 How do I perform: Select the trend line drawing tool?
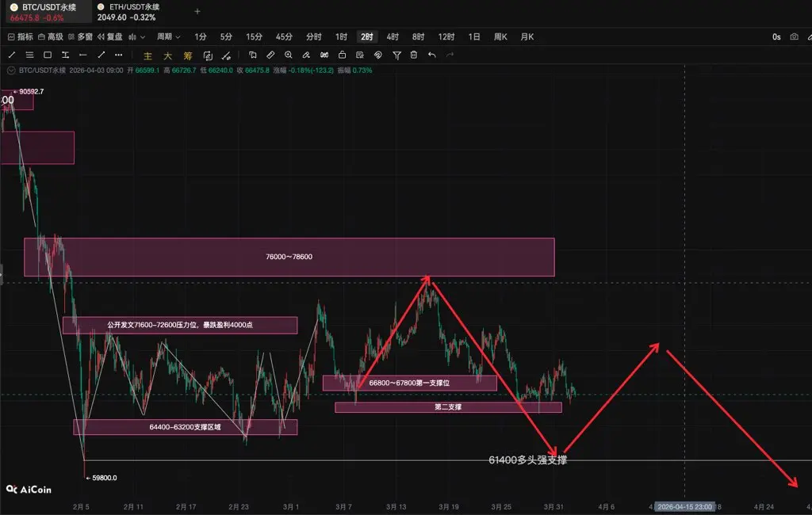click(x=12, y=55)
